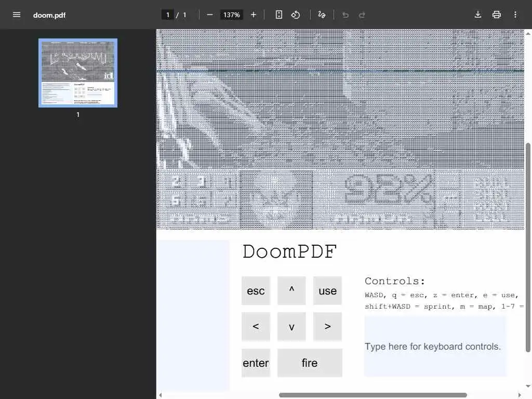Rotate the document counterclockwise
Viewport: 532px width, 399px height.
[x=295, y=15]
